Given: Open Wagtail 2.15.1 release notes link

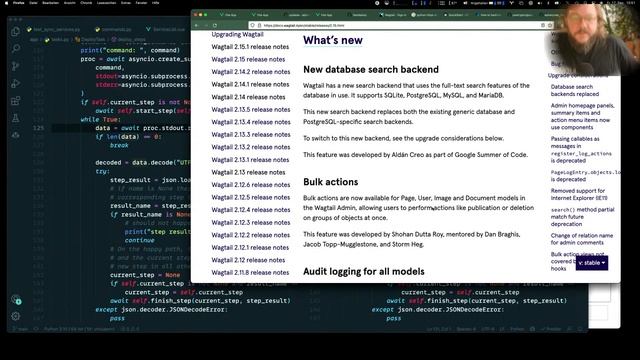Looking at the screenshot, I should 250,47.
